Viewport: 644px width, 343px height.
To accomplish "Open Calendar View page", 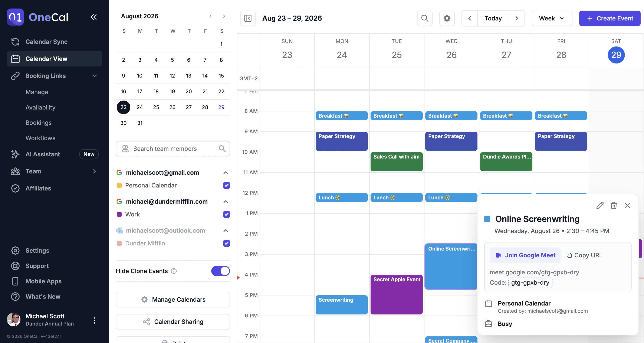I will point(55,59).
